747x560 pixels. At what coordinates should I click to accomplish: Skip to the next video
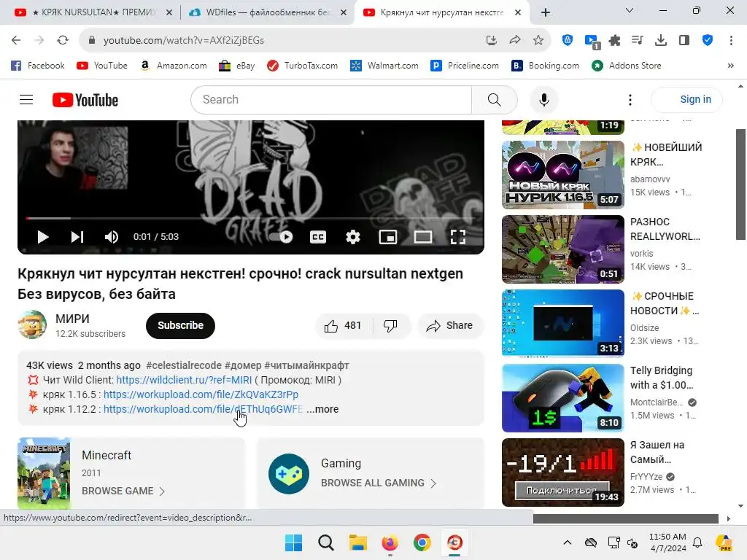click(x=77, y=237)
